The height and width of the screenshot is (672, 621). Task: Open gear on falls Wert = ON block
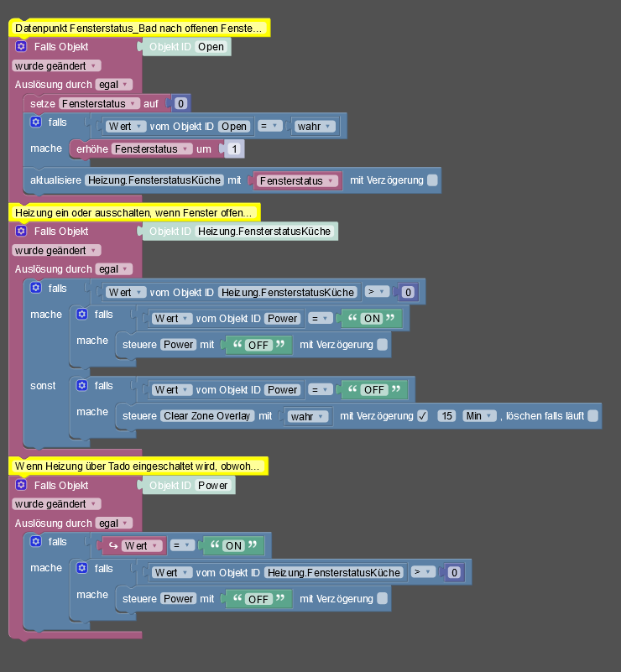(x=36, y=541)
